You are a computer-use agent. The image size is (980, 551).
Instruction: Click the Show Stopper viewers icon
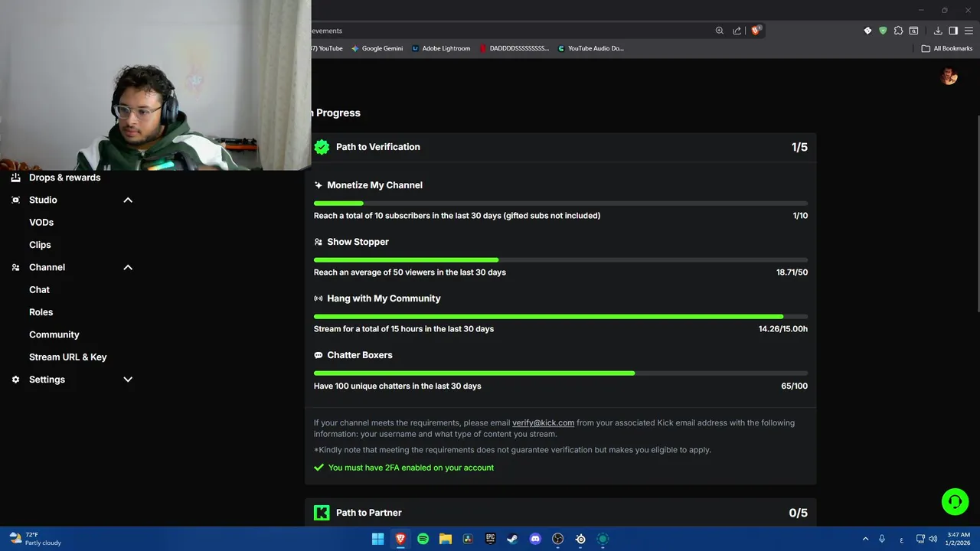318,242
